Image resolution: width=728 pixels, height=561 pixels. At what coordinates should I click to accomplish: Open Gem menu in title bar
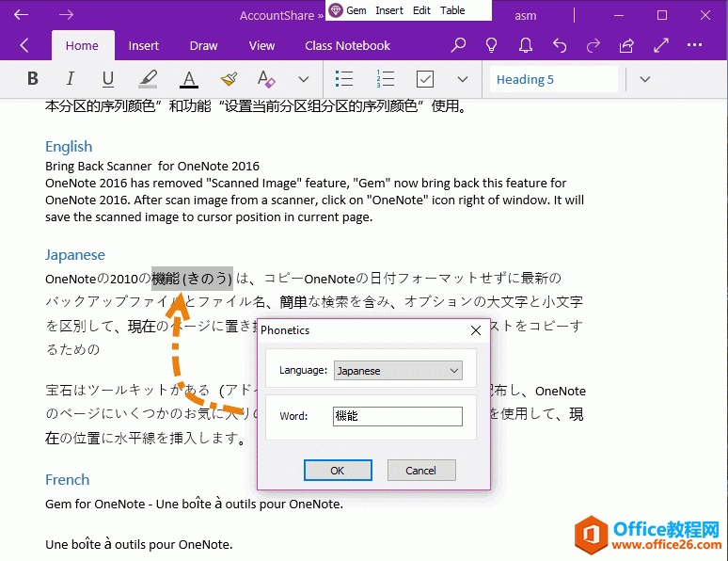(348, 10)
